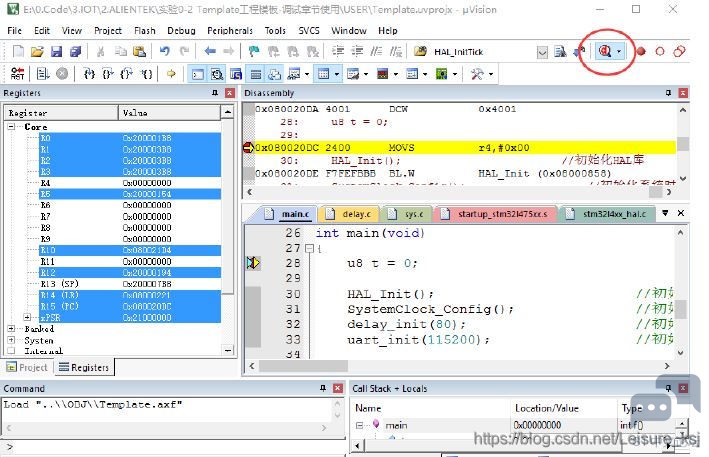The width and height of the screenshot is (709, 457).
Task: Click the Save file floppy icon
Action: click(x=56, y=52)
